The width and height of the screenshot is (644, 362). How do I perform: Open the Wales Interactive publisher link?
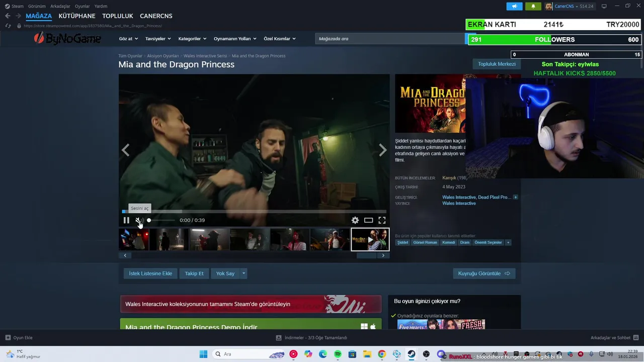click(459, 204)
